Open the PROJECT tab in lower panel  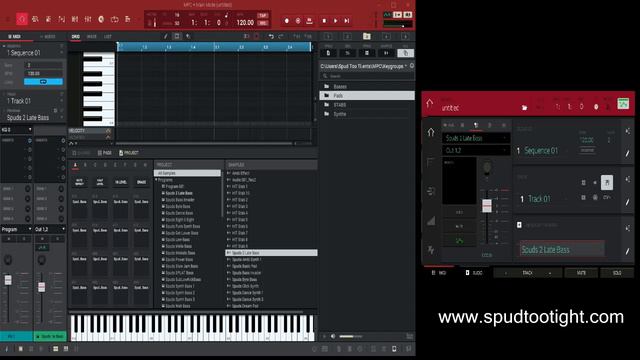click(129, 153)
